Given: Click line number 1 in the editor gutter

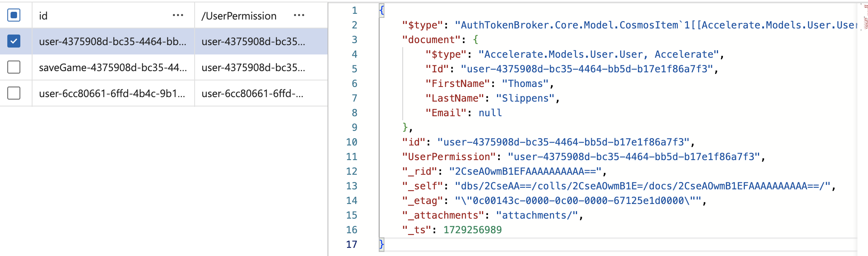Looking at the screenshot, I should click(354, 11).
